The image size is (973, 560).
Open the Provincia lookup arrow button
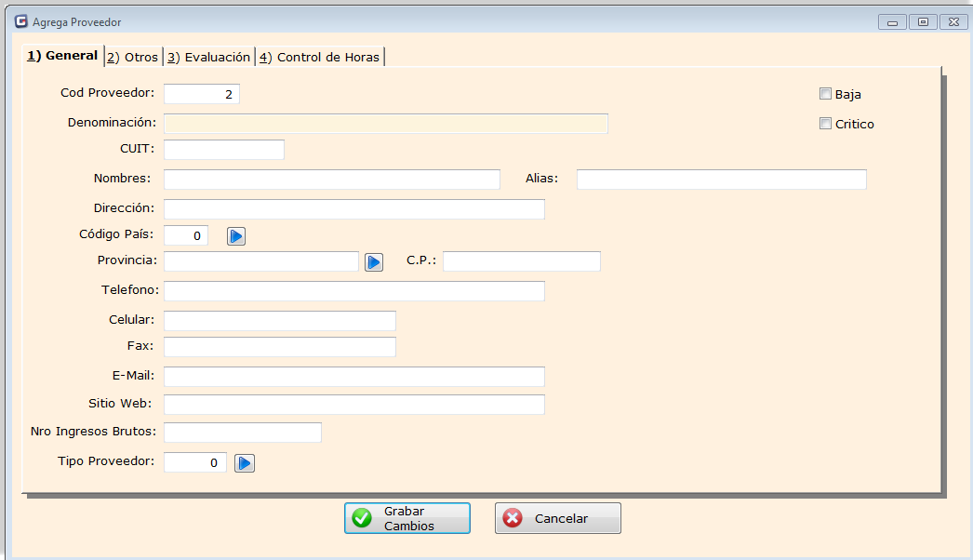tap(374, 262)
